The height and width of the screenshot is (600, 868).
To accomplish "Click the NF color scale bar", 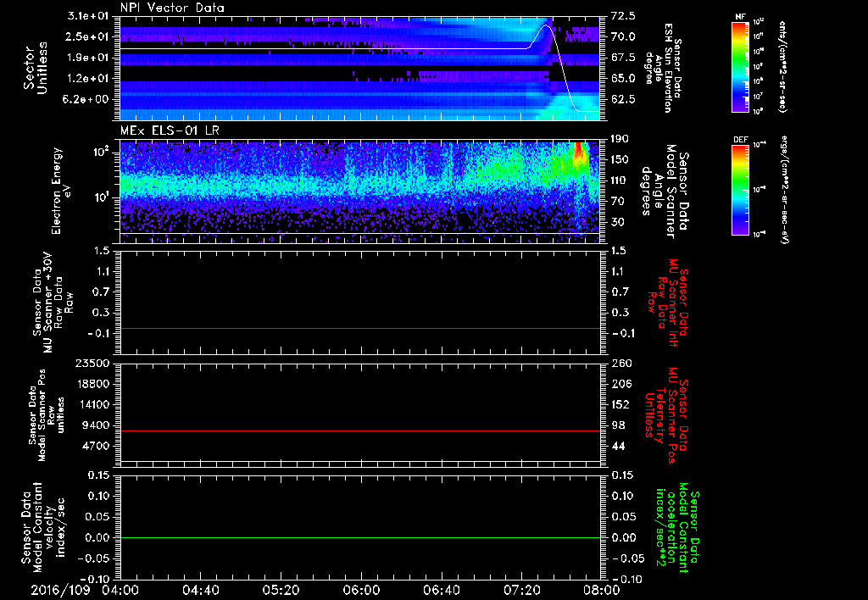I will [x=738, y=67].
